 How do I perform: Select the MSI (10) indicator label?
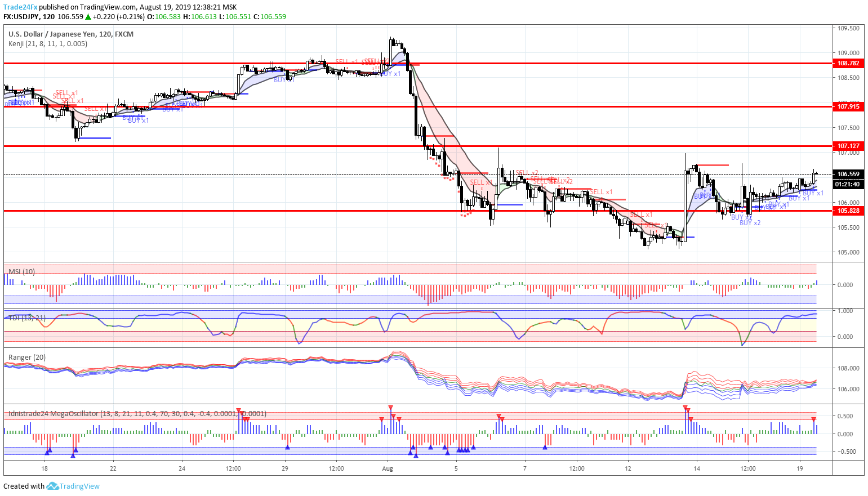pyautogui.click(x=21, y=271)
